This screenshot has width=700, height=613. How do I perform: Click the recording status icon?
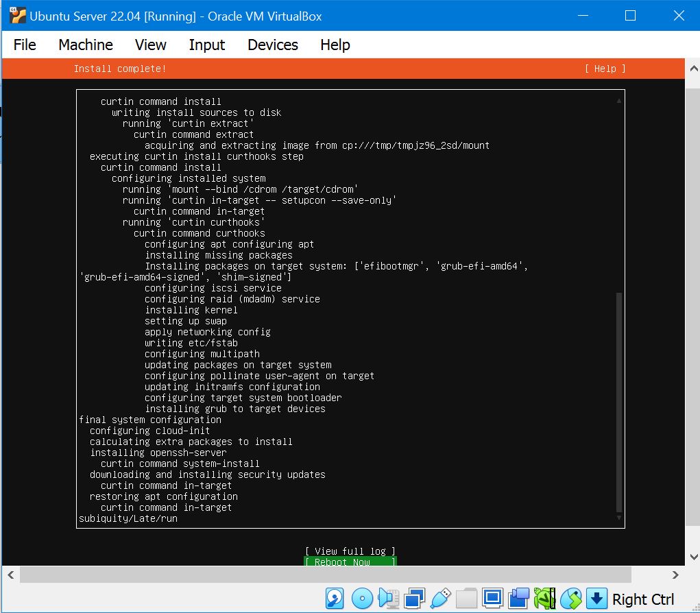pos(519,599)
